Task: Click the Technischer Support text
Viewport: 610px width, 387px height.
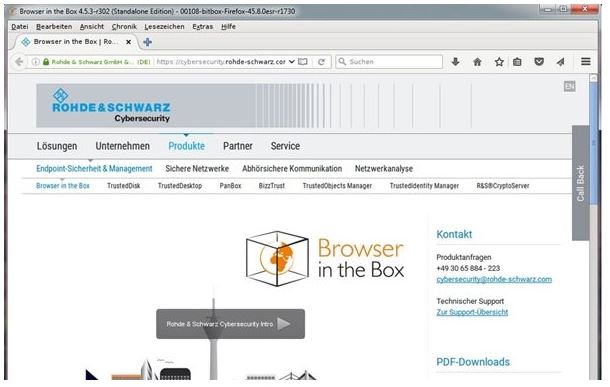Action: point(470,301)
